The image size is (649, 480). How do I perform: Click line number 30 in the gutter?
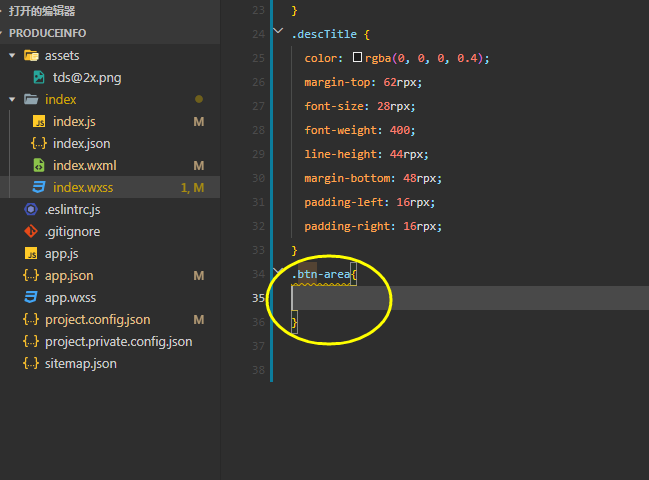(259, 178)
